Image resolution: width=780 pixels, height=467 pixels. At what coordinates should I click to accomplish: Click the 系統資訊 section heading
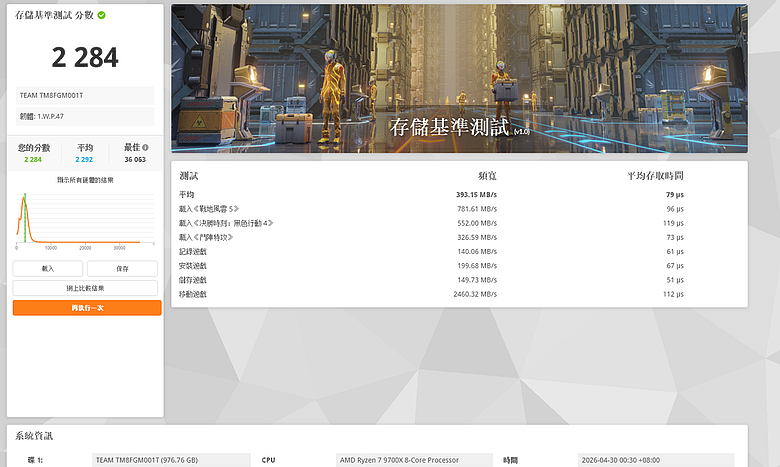coord(34,436)
